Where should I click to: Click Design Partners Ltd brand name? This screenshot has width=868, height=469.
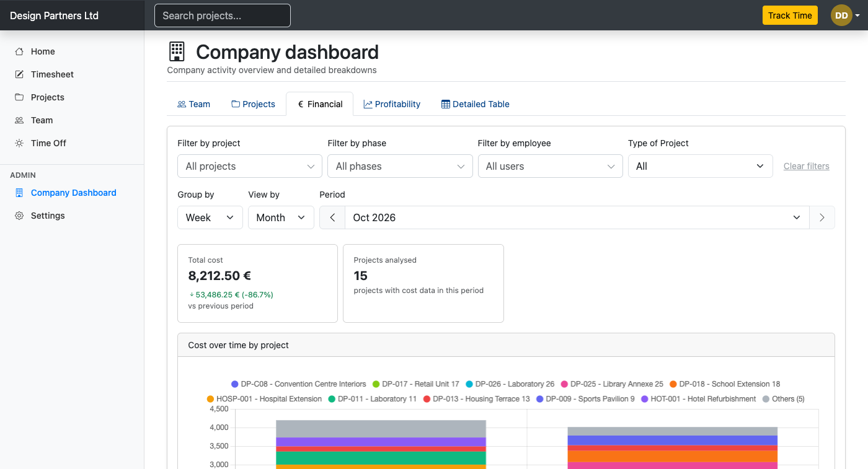pos(54,15)
